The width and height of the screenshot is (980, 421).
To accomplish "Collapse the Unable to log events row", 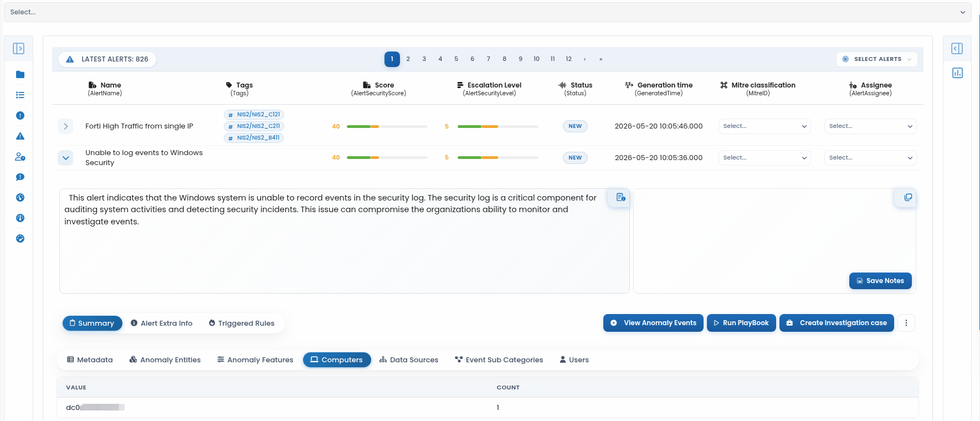I will click(x=65, y=158).
